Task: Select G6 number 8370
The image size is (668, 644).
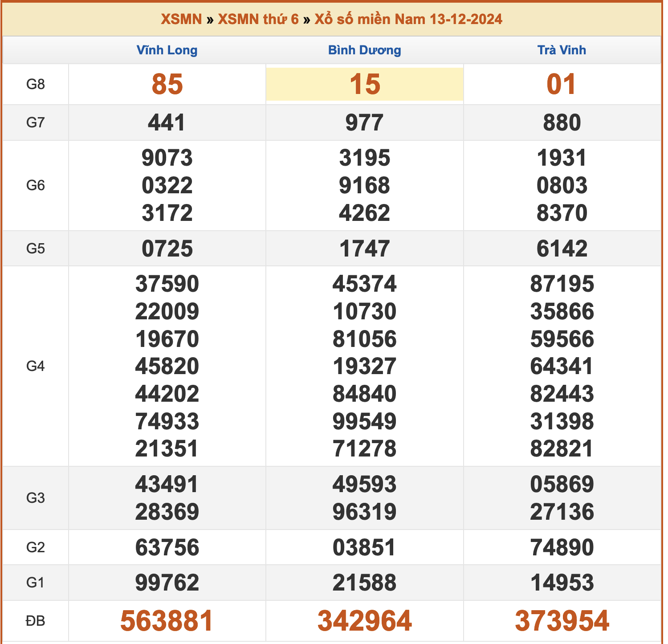Action: click(562, 213)
